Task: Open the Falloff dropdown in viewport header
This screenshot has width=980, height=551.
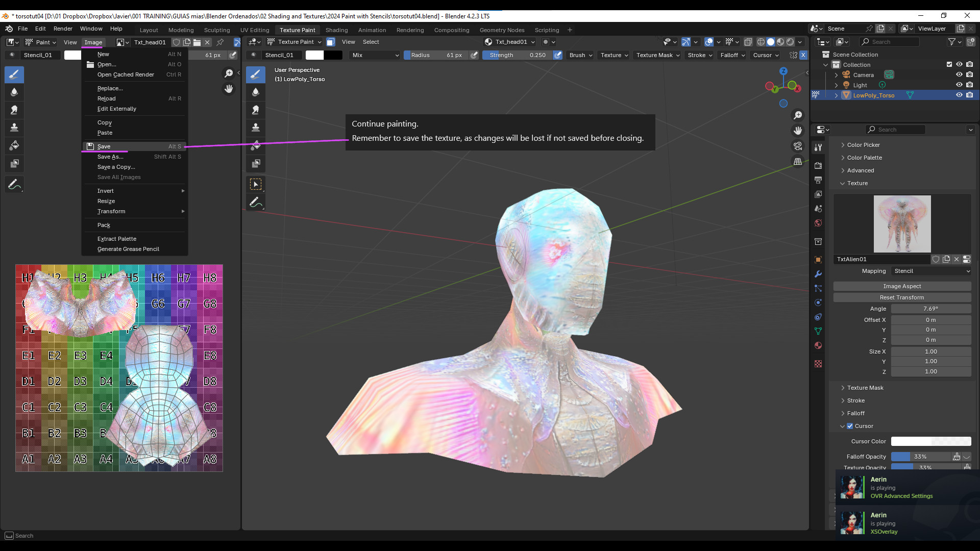Action: pos(732,55)
